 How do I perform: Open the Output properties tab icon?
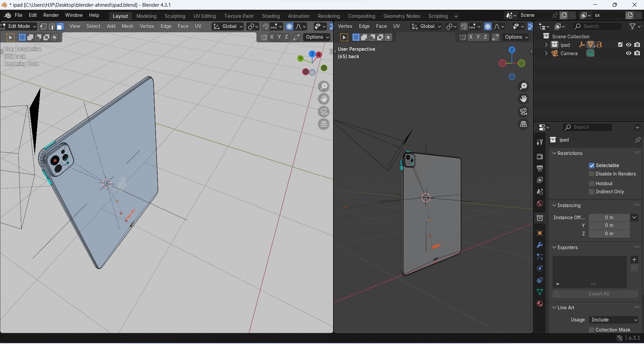pos(540,168)
